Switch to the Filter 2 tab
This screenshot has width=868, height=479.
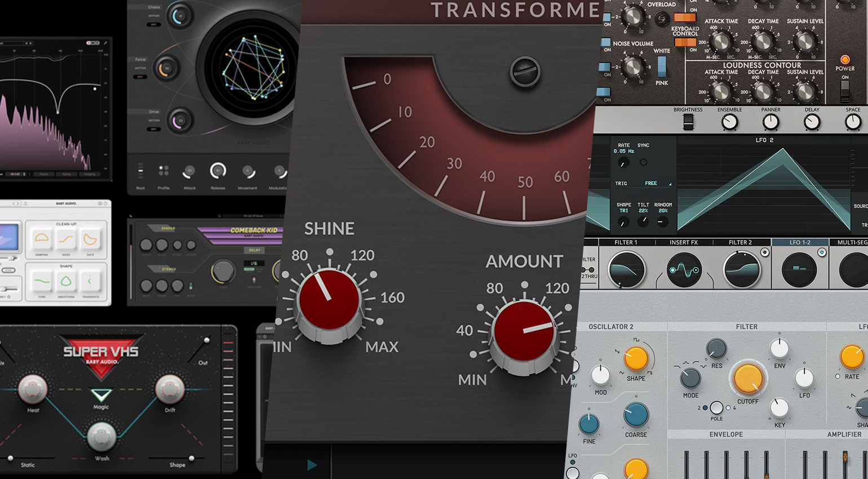[x=740, y=242]
